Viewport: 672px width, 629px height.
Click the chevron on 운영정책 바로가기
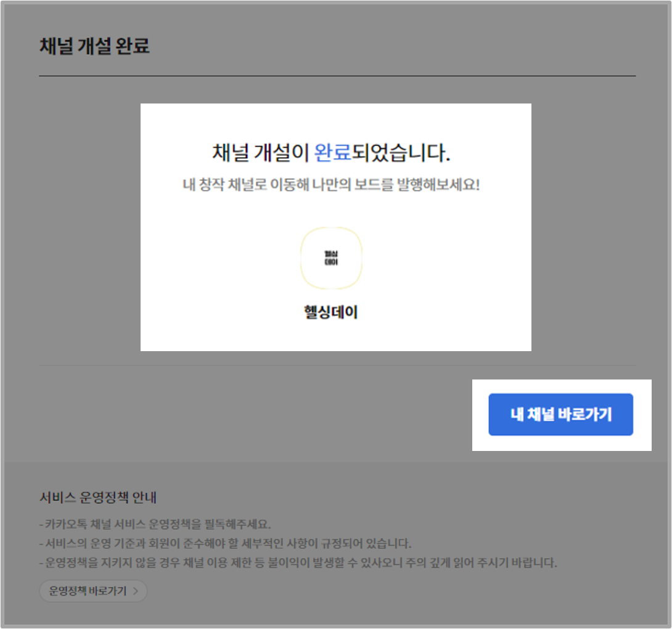coord(137,591)
